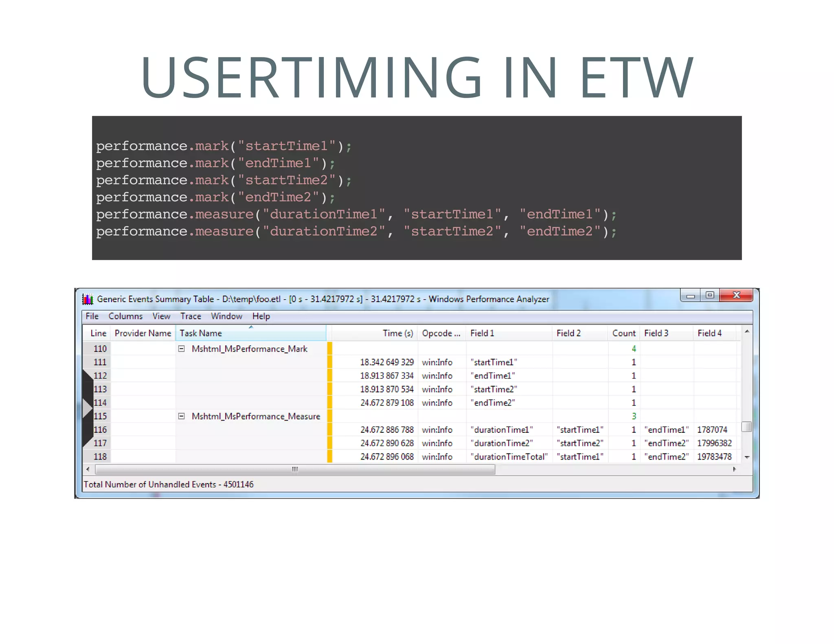The width and height of the screenshot is (834, 644).
Task: Click Total Number of Unhandled Events status text
Action: coord(169,484)
